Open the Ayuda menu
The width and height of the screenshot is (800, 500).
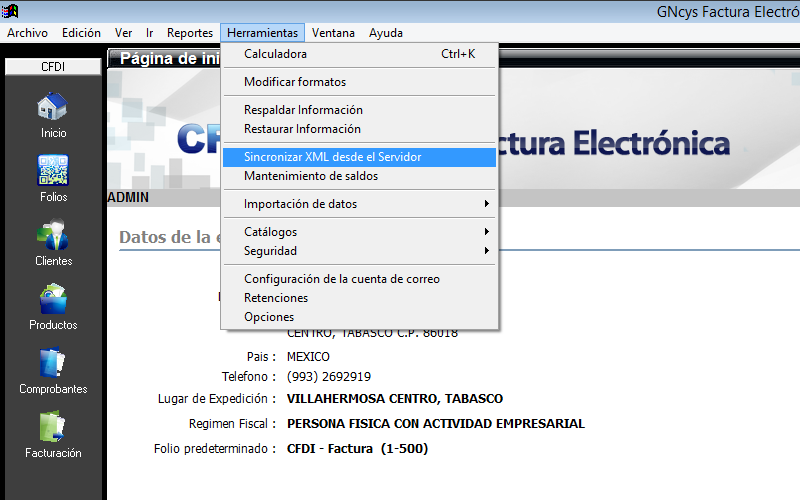coord(386,33)
